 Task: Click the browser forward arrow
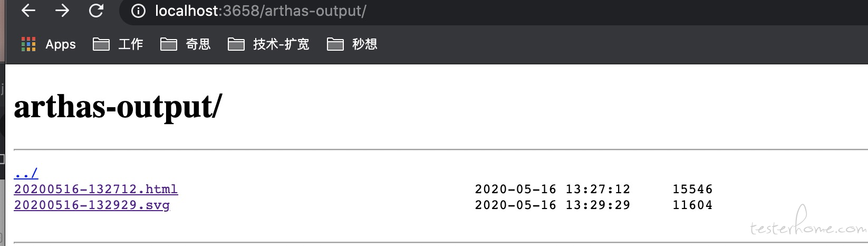pos(62,11)
